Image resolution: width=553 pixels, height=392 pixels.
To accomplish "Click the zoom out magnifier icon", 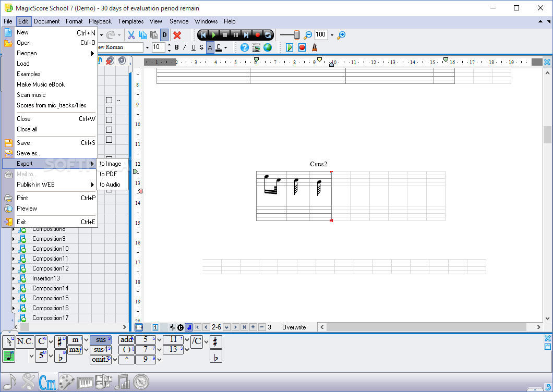I will [308, 35].
